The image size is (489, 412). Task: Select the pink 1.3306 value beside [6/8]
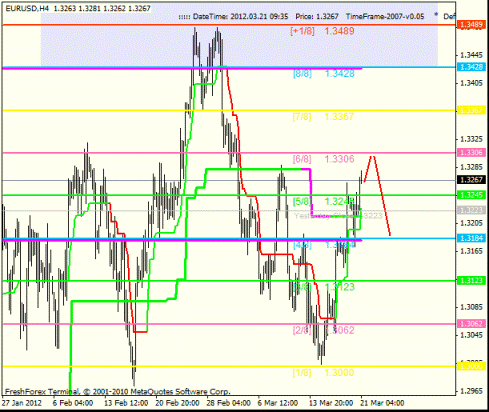tap(339, 159)
